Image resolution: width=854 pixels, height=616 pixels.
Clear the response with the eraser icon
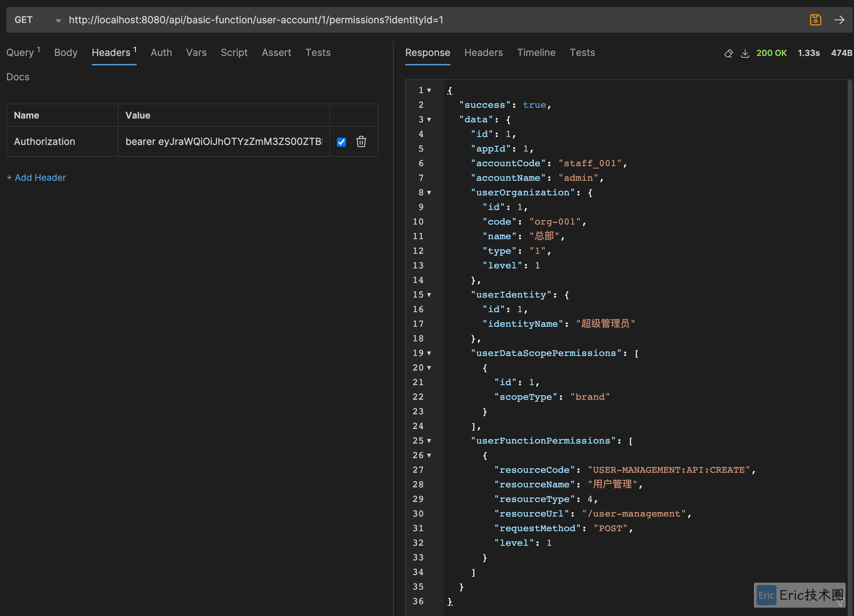tap(728, 53)
